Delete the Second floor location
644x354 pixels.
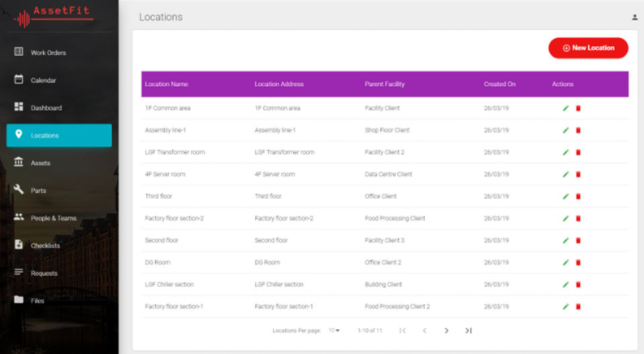click(578, 240)
